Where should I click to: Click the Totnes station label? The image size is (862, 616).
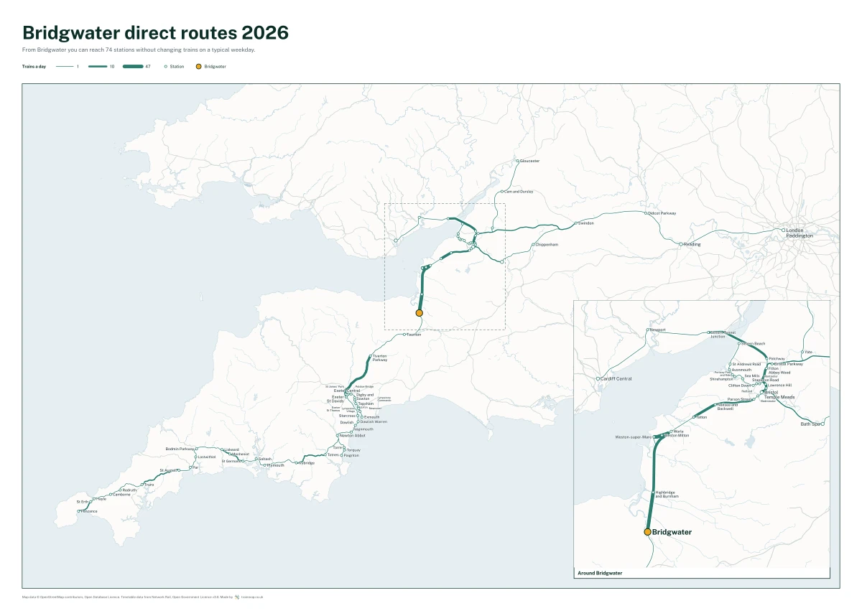click(333, 454)
